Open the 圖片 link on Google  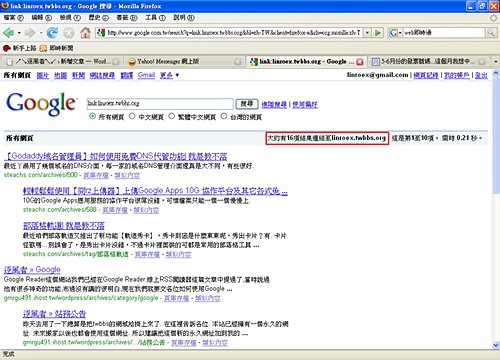(x=43, y=75)
